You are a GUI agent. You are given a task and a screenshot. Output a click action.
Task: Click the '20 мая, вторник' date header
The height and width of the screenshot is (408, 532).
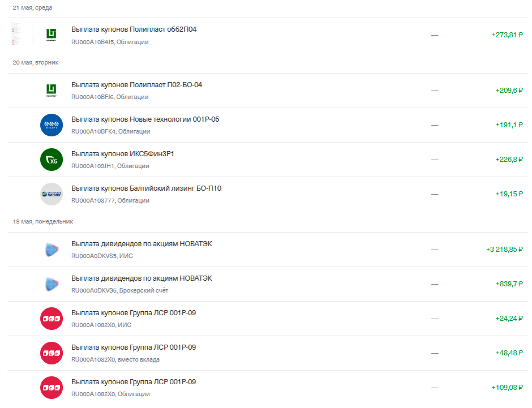(x=36, y=63)
